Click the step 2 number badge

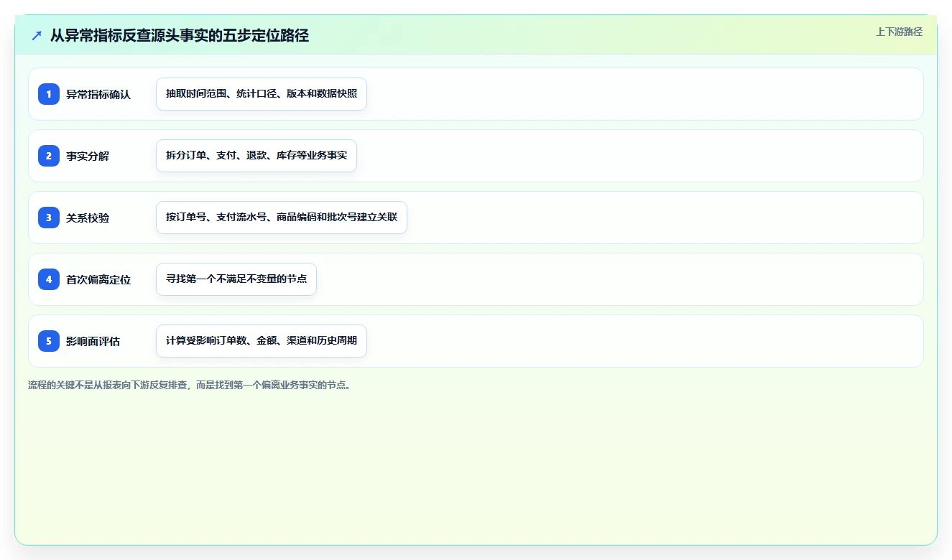49,156
